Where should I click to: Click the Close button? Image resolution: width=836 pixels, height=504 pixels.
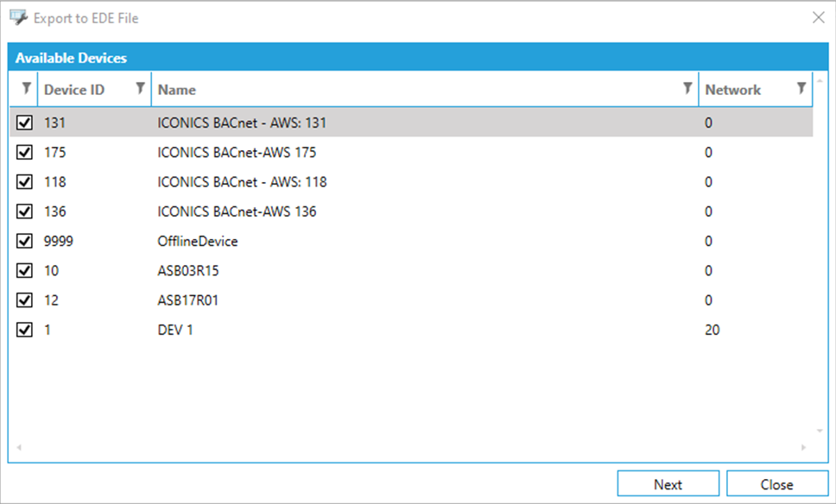pyautogui.click(x=776, y=484)
